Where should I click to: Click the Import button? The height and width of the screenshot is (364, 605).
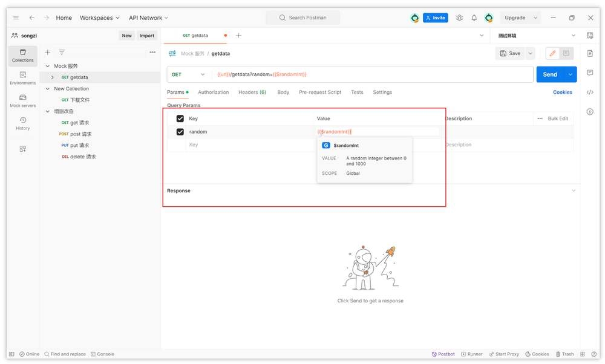146,36
